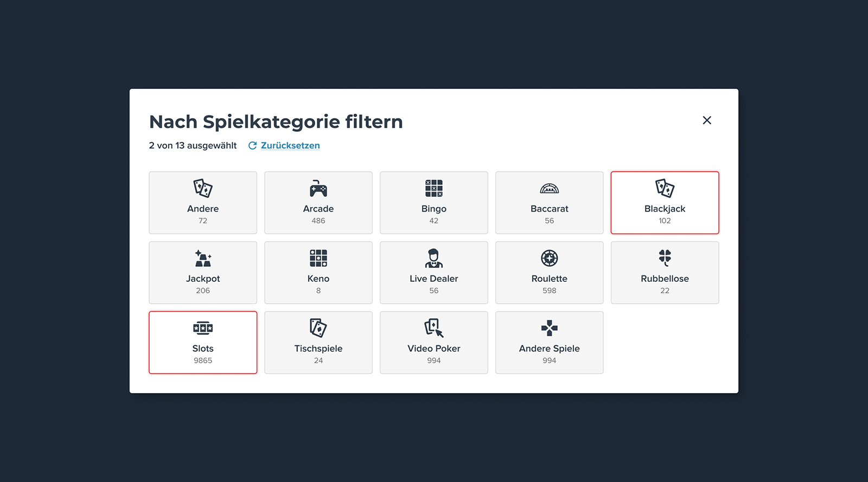Click the Jackpot gold bars icon
The width and height of the screenshot is (868, 482).
[203, 259]
